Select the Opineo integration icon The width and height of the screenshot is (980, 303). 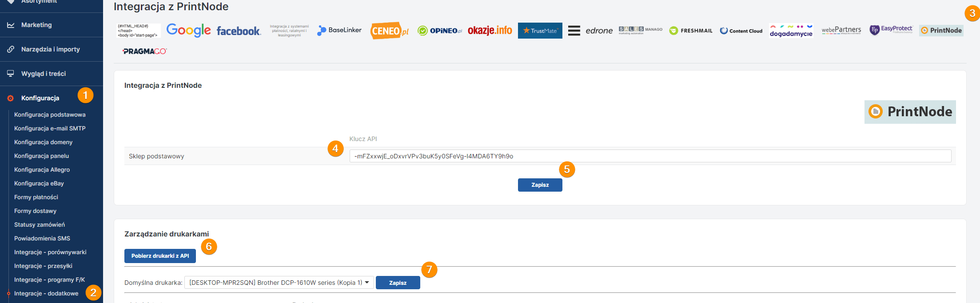click(440, 31)
